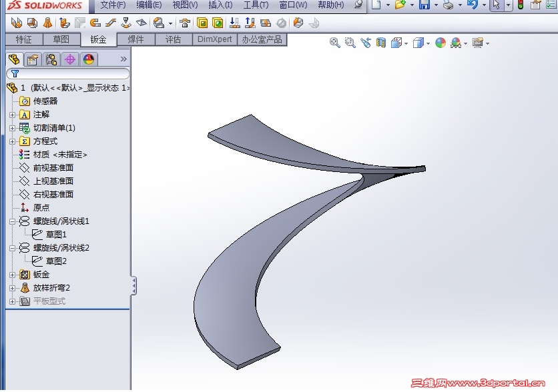
Task: Select the 钣金 tab
Action: tap(99, 39)
